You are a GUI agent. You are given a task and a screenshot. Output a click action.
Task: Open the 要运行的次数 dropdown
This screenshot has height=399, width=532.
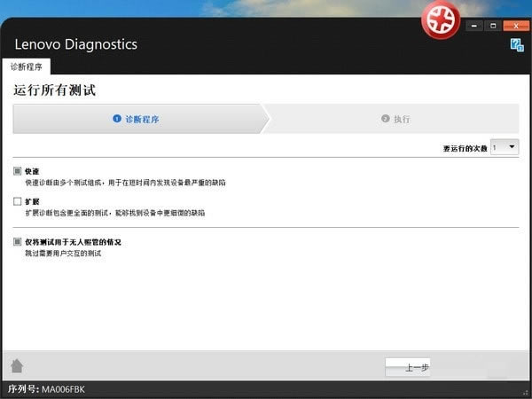click(505, 147)
